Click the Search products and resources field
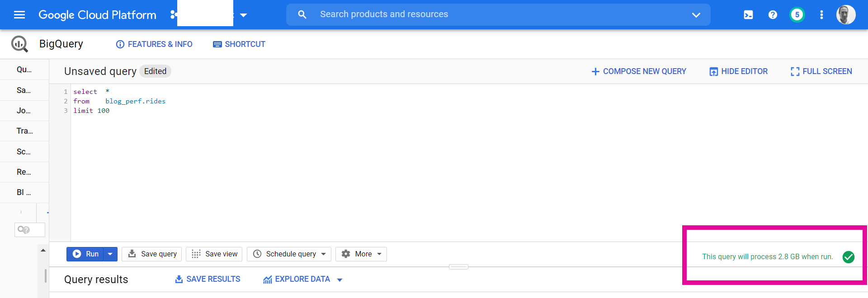Viewport: 868px width, 298px height. (497, 14)
